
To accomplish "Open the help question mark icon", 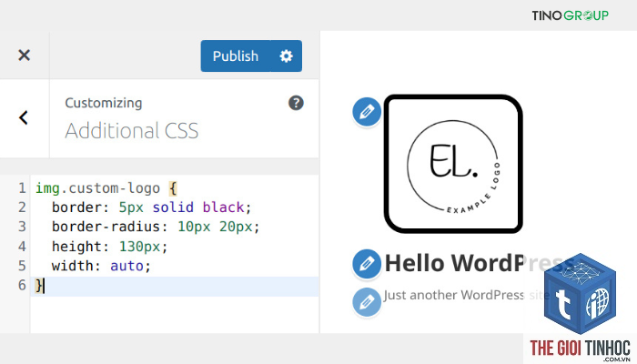I will [x=296, y=103].
